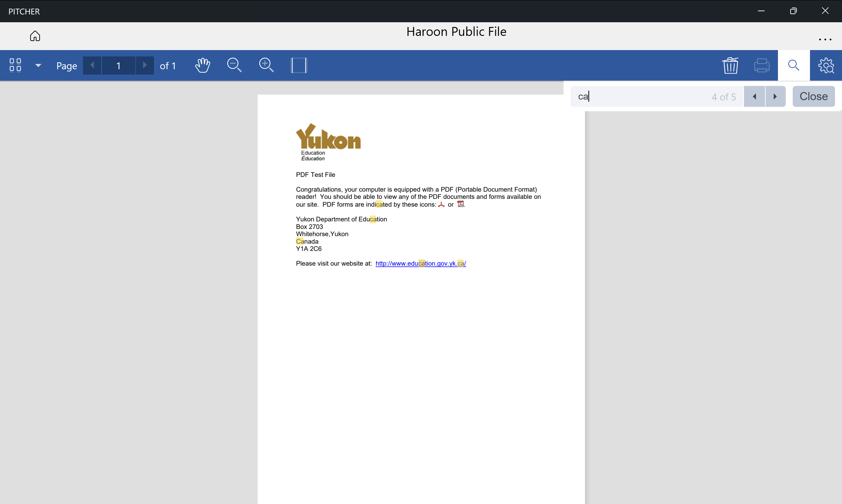Zoom in on the document
The height and width of the screenshot is (504, 842).
coord(266,65)
